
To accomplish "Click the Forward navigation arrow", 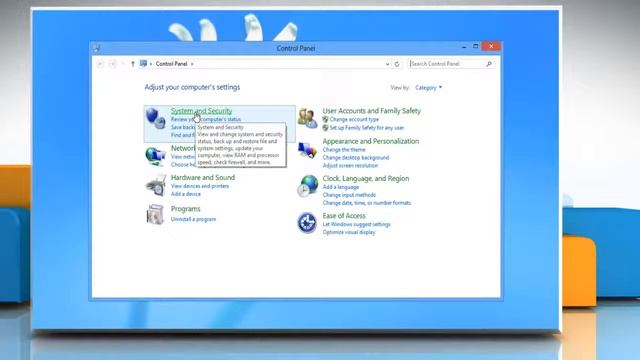I will coord(113,64).
